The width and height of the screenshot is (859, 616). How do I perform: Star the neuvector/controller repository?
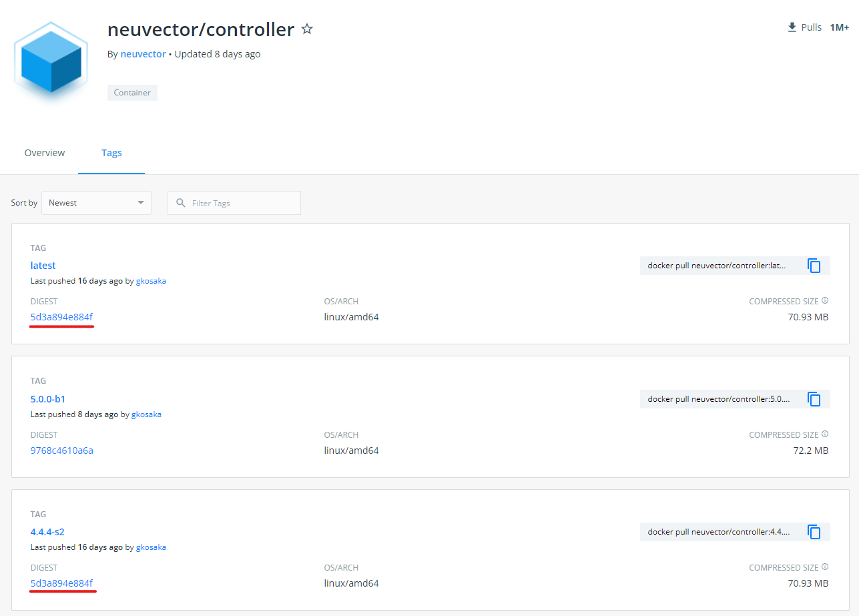[x=307, y=29]
